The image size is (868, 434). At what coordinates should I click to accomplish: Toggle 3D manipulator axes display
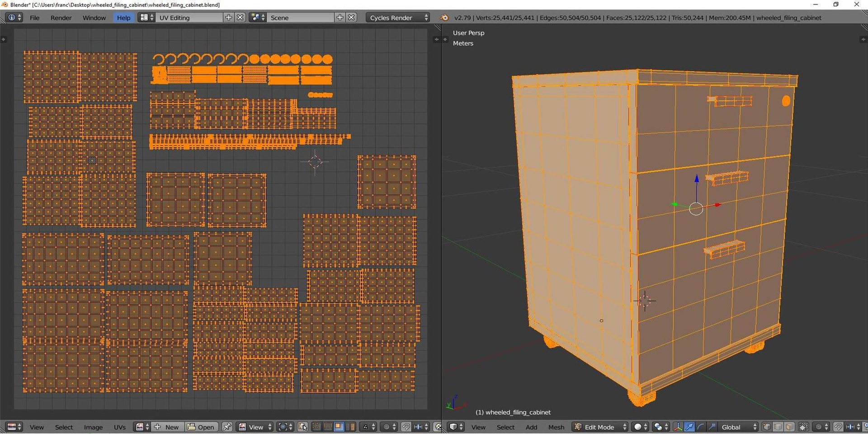click(x=678, y=427)
